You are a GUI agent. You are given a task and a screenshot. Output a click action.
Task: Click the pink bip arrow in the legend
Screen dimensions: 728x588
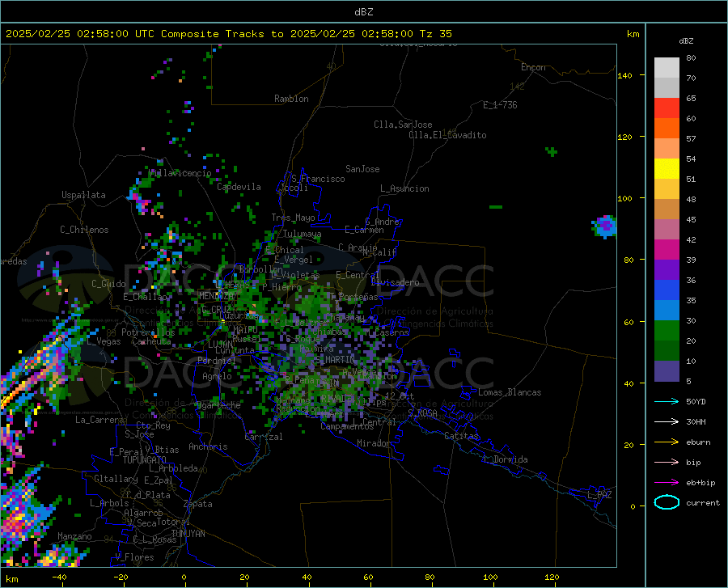pos(667,463)
